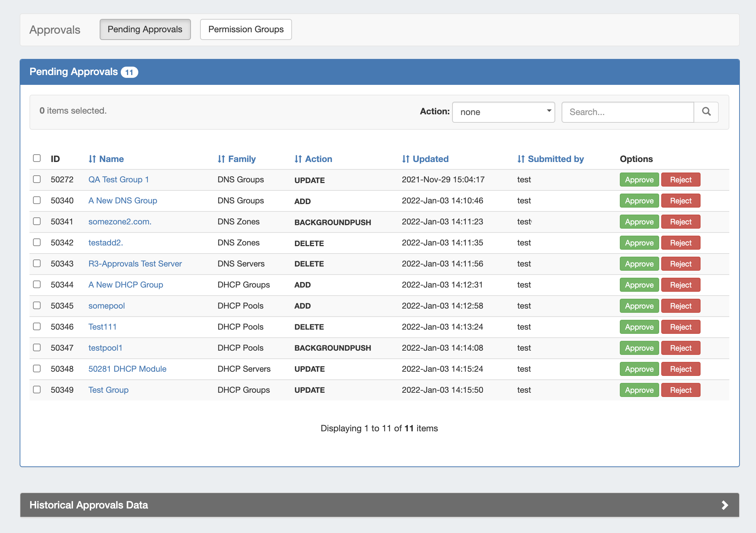Expand Historical Approvals Data chevron
The width and height of the screenshot is (756, 533).
(x=724, y=505)
